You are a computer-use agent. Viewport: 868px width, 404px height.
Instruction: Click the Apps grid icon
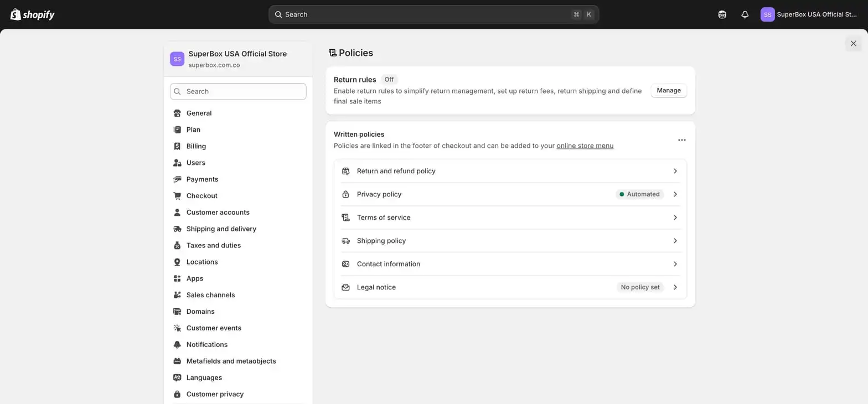click(177, 278)
